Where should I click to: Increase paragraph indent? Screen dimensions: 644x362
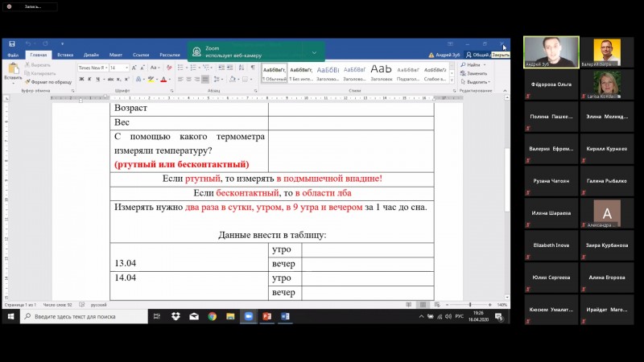(x=229, y=68)
